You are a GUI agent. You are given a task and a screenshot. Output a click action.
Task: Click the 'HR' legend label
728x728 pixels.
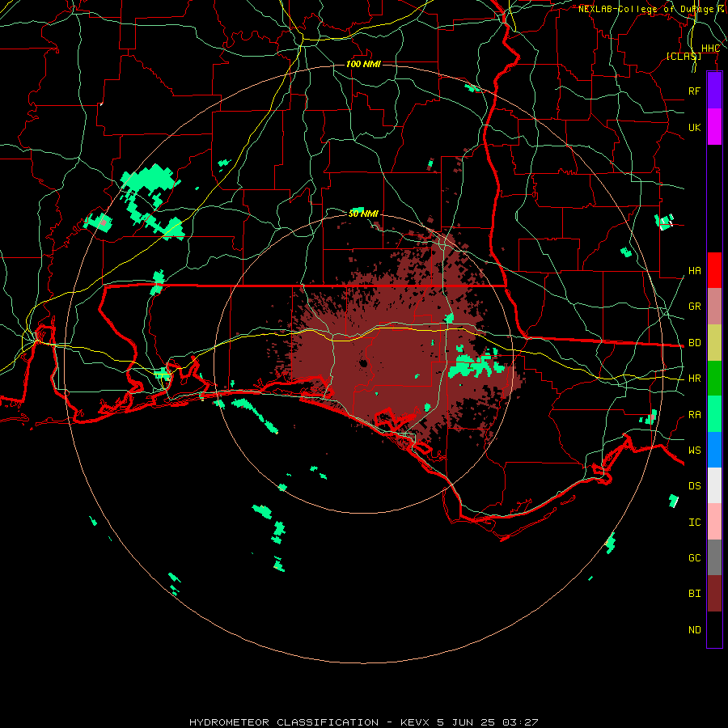click(694, 379)
